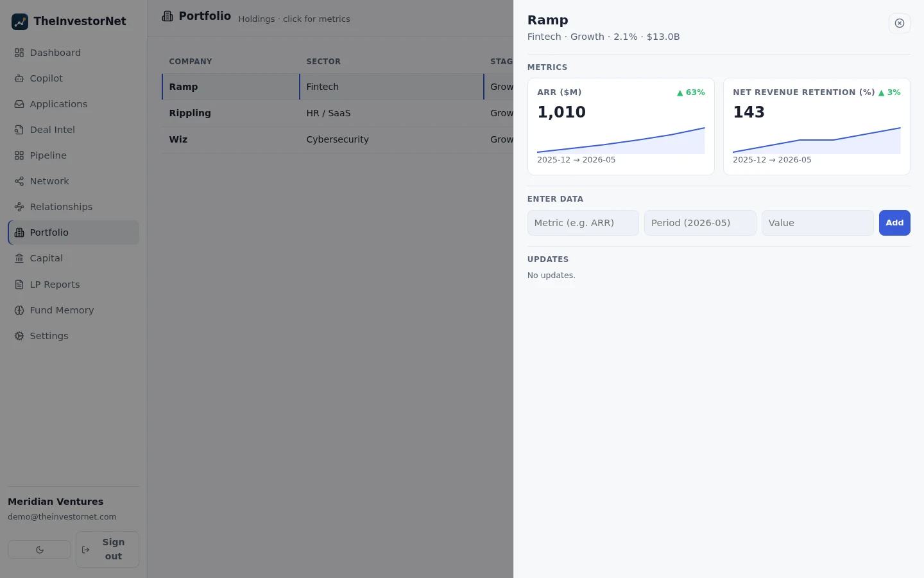
Task: Click the COMPANY column header
Action: (x=191, y=62)
